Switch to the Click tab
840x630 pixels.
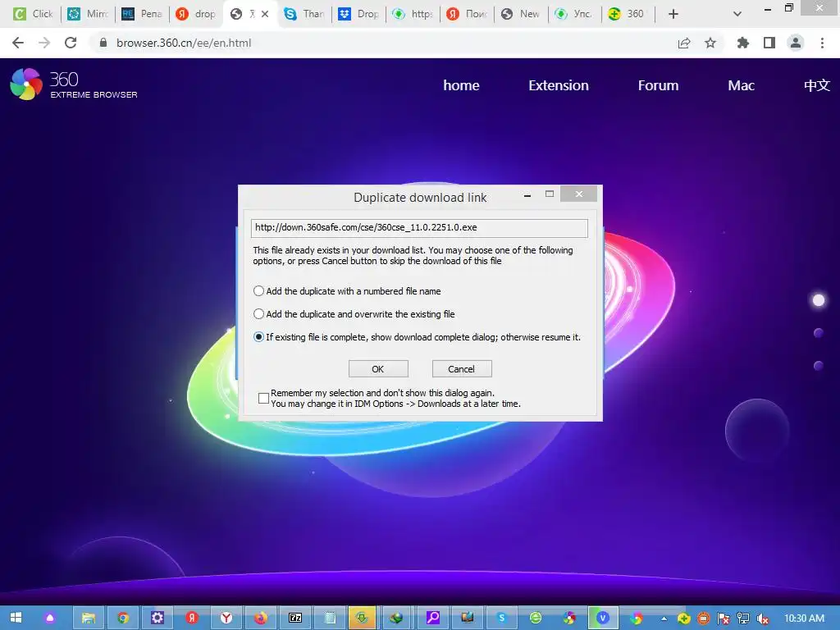click(x=34, y=14)
